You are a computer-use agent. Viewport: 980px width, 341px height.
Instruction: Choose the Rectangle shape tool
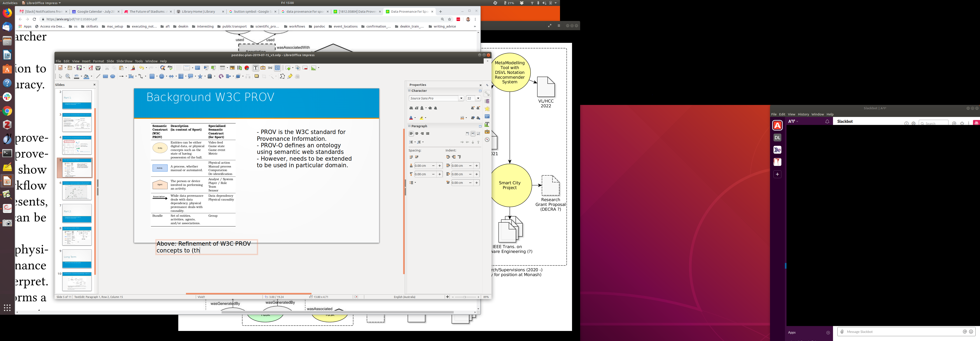coord(105,77)
